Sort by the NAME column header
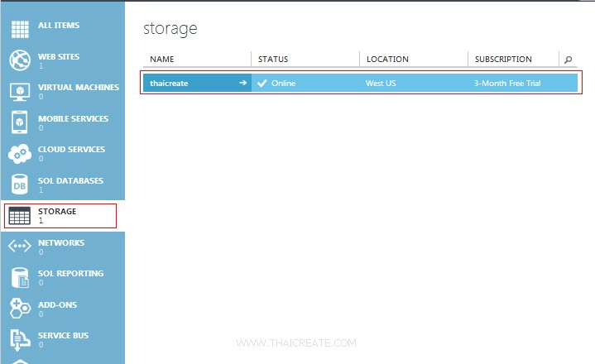Viewport: 595px width, 364px height. [162, 60]
